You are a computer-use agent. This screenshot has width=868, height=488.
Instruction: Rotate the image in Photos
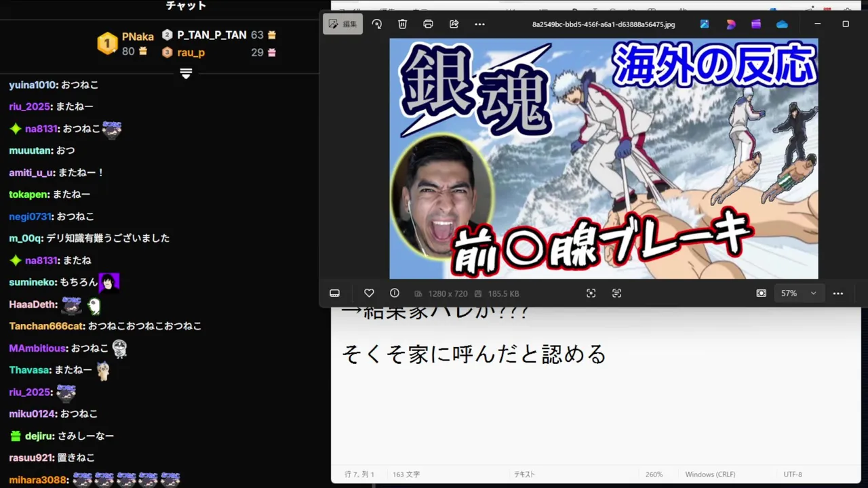point(377,24)
